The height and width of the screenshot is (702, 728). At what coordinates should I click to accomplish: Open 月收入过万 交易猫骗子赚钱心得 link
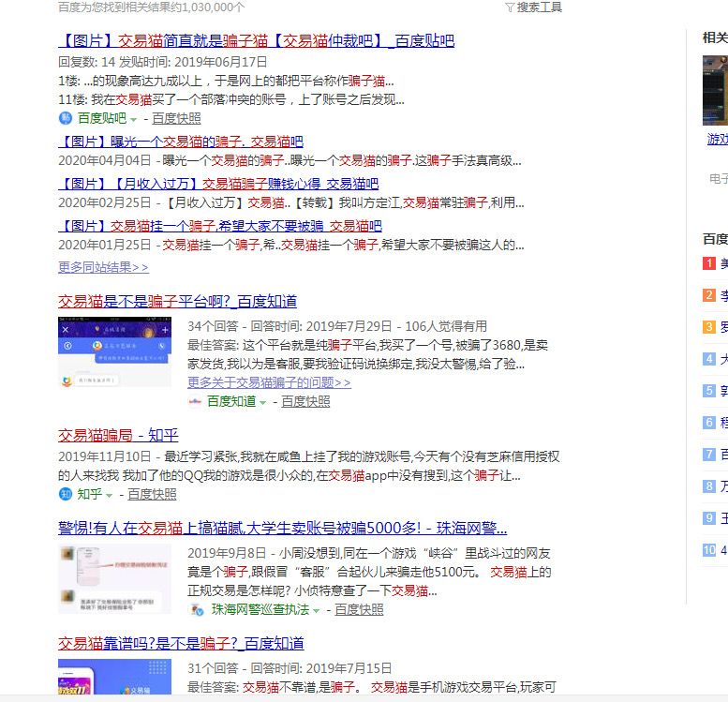click(x=218, y=184)
